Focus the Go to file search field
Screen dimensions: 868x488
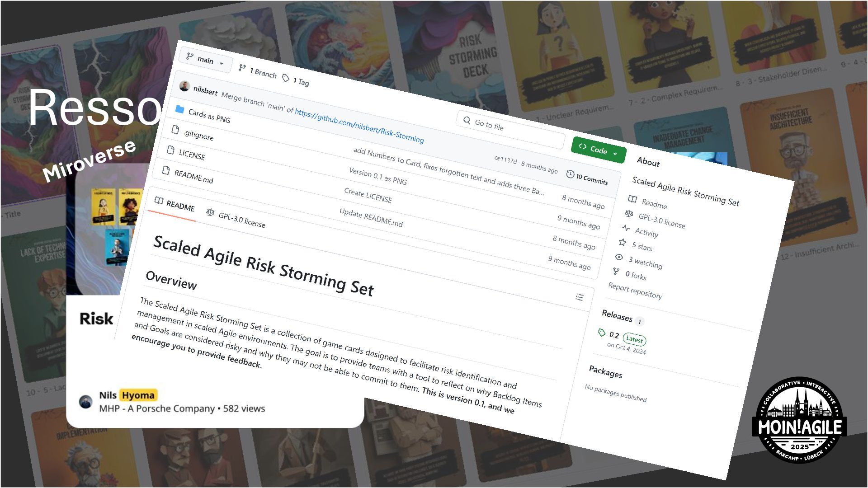pyautogui.click(x=511, y=130)
